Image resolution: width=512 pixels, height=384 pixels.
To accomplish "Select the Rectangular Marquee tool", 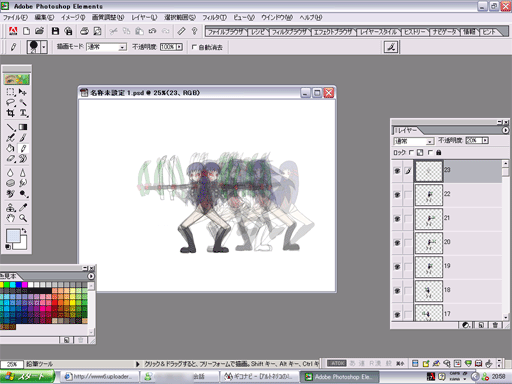I will tap(10, 92).
